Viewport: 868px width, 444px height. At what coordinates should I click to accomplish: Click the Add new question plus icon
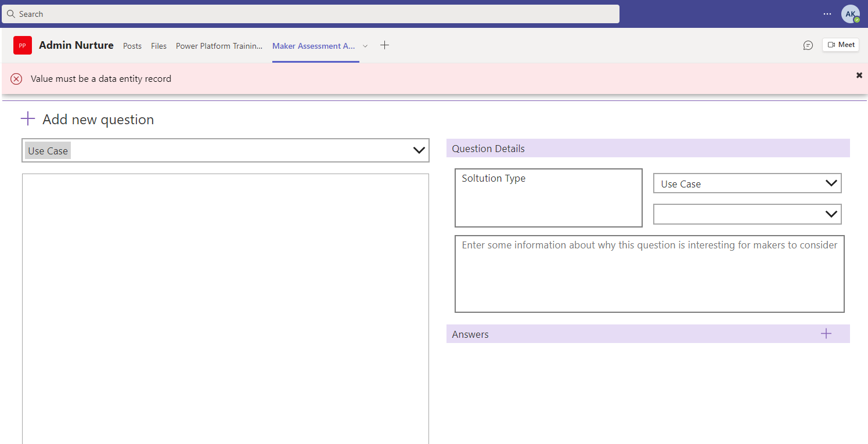27,118
